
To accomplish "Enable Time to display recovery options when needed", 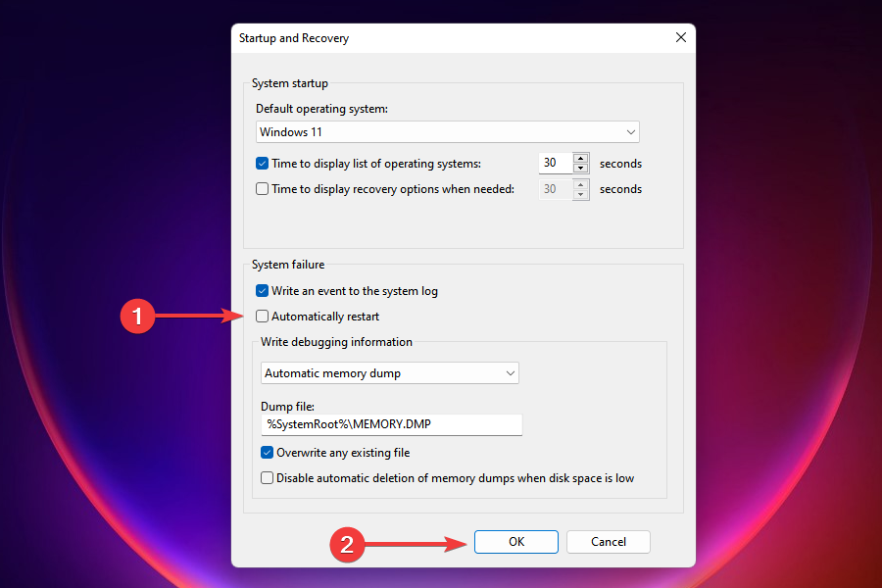I will [262, 189].
